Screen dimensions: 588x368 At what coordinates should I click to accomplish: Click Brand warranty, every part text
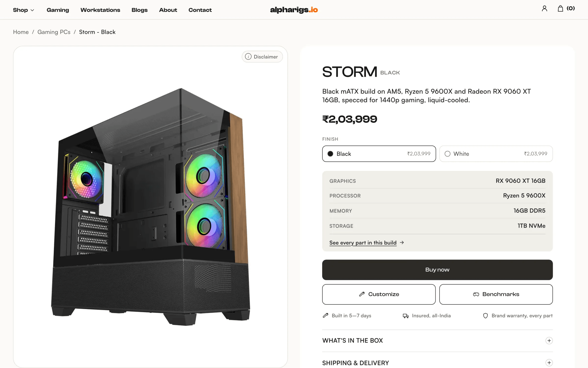tap(522, 316)
